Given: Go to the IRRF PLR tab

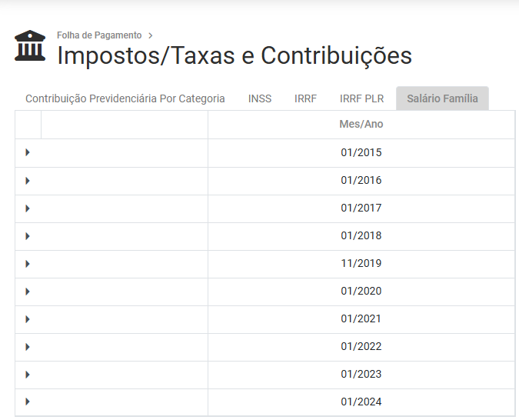Looking at the screenshot, I should coord(361,98).
